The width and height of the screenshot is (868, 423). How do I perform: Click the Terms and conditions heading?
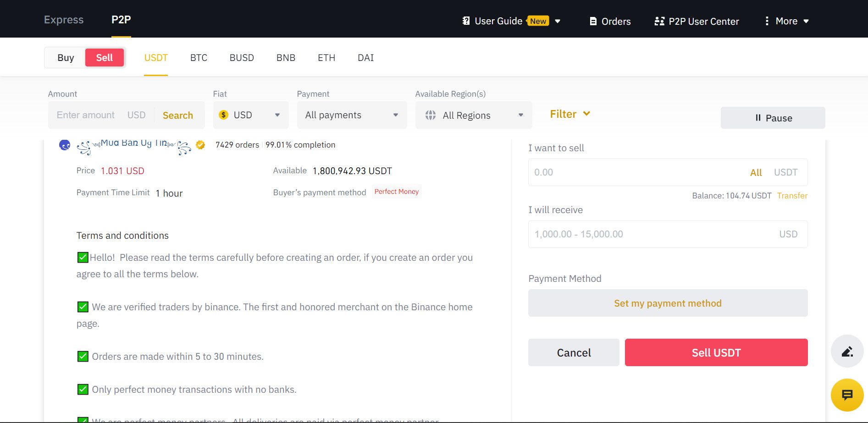(122, 236)
